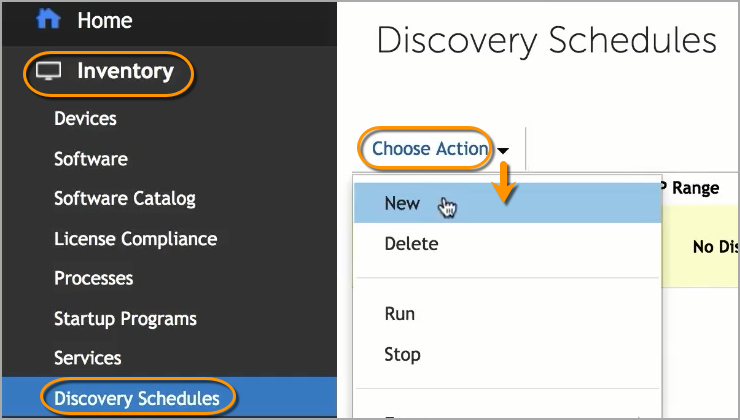Select Run in the action menu
The width and height of the screenshot is (740, 420).
pyautogui.click(x=399, y=314)
